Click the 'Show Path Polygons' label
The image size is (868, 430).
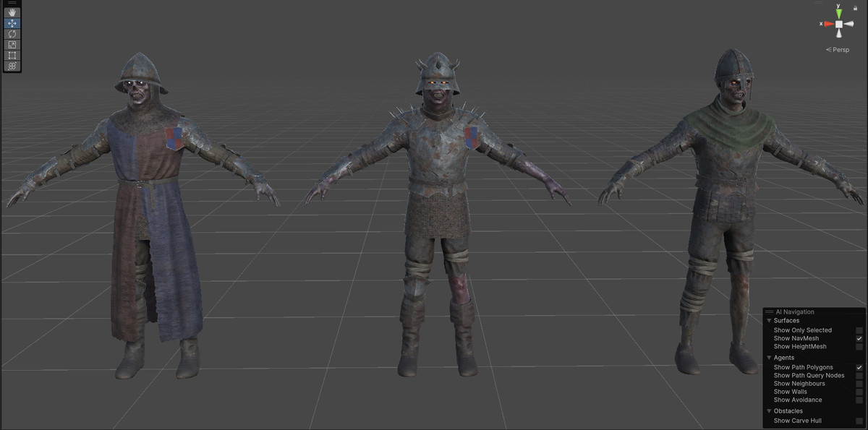point(804,367)
